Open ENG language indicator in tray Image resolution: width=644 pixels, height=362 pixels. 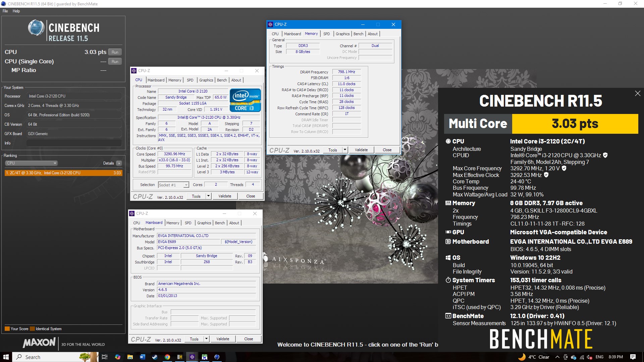click(x=599, y=357)
